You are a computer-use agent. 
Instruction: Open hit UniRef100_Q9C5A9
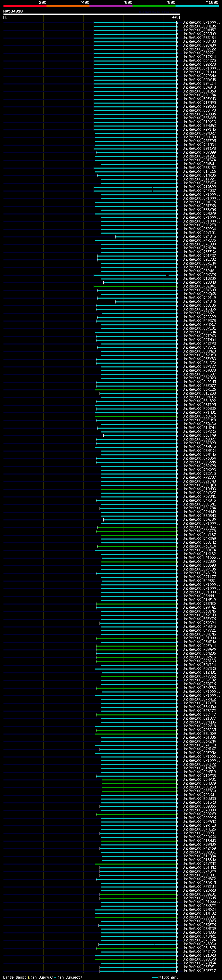[x=199, y=34]
